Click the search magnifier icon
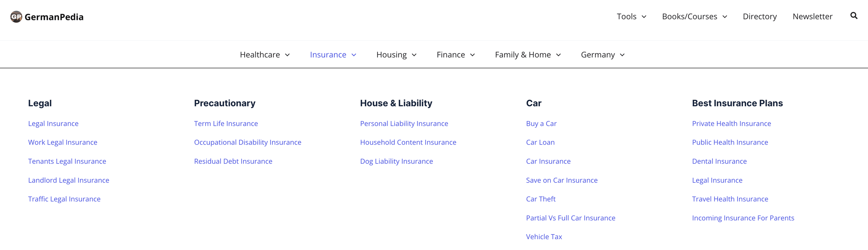The height and width of the screenshot is (250, 868). (854, 16)
